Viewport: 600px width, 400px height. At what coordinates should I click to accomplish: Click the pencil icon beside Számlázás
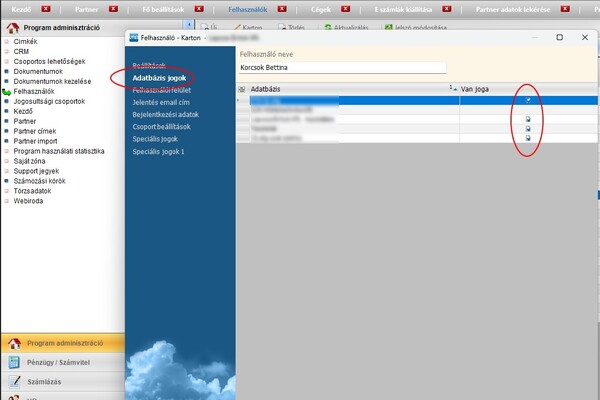point(14,381)
